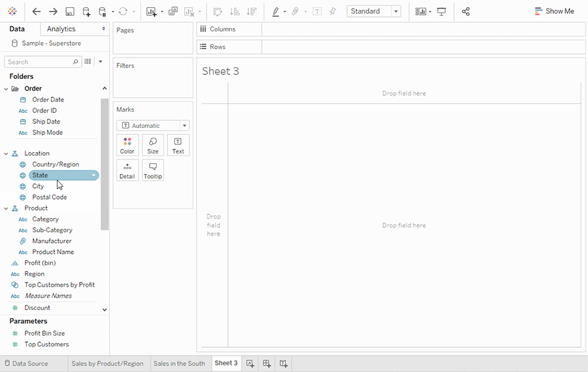Viewport: 588px width, 372px height.
Task: Click the Undo back arrow in toolbar
Action: coord(37,12)
